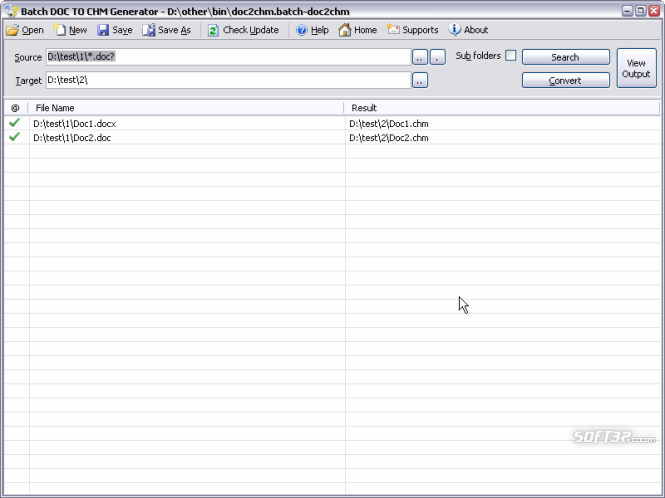665x498 pixels.
Task: Browse source folder with double-dot button
Action: click(420, 57)
